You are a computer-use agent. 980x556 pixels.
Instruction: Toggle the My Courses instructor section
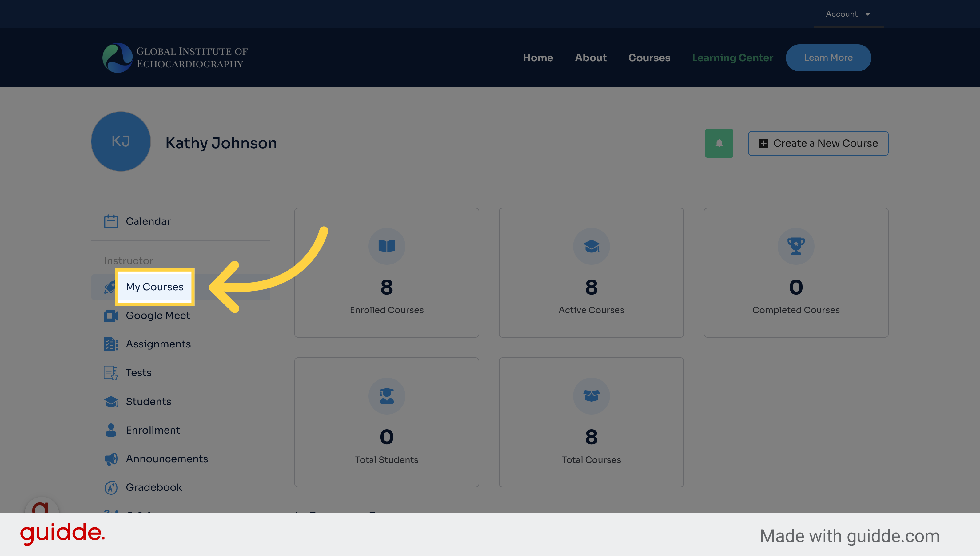click(x=155, y=286)
